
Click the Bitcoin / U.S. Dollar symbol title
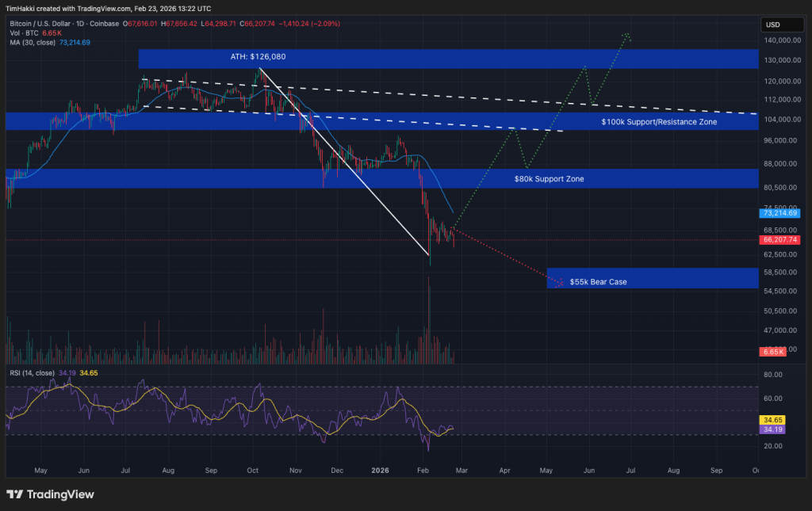tap(49, 24)
